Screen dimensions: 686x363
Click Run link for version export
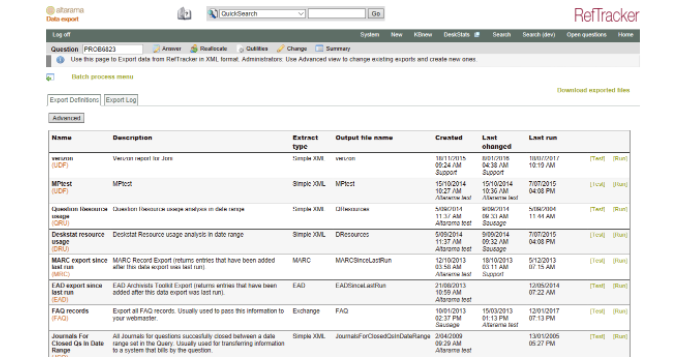click(620, 158)
